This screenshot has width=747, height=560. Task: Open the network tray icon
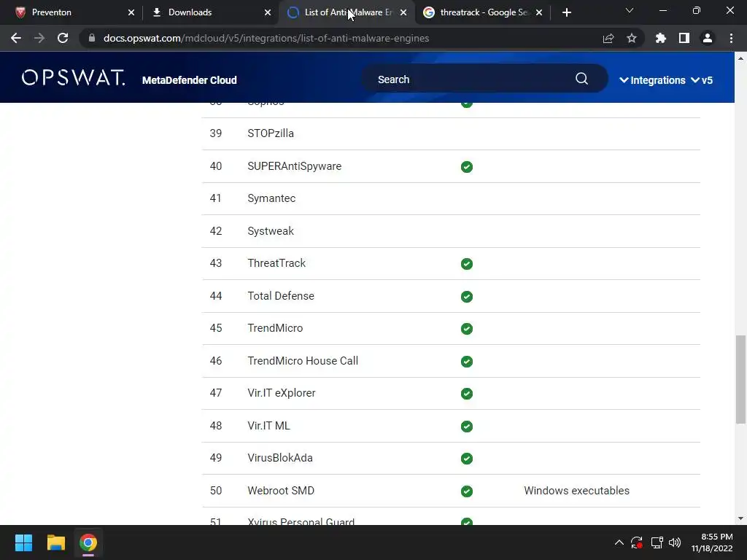pos(657,542)
